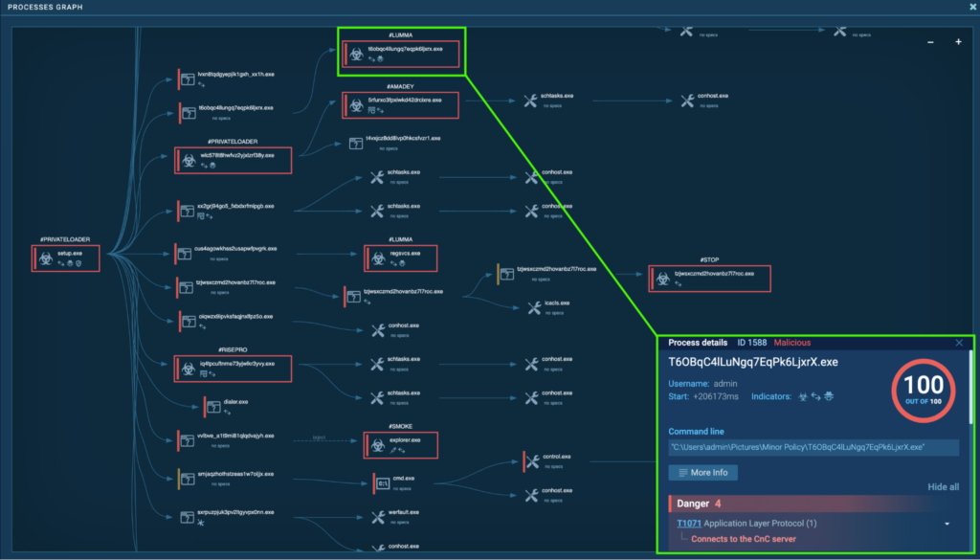Screen dimensions: 980x560
Task: Click the regsvcs.exe node tagged #LUMMA
Action: coord(400,258)
